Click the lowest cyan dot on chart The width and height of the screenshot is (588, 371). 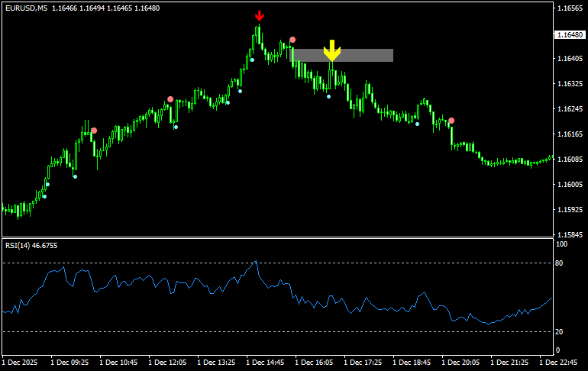pyautogui.click(x=44, y=196)
